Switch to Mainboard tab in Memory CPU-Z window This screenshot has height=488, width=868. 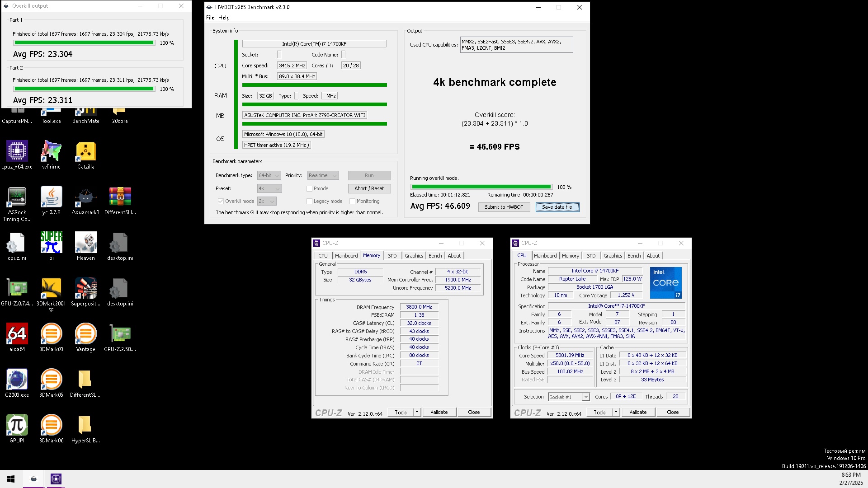346,256
